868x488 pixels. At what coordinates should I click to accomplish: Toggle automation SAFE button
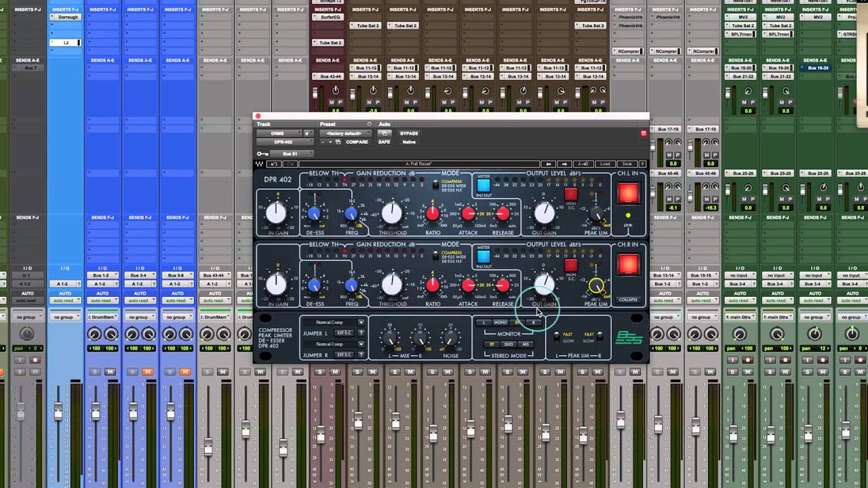384,142
